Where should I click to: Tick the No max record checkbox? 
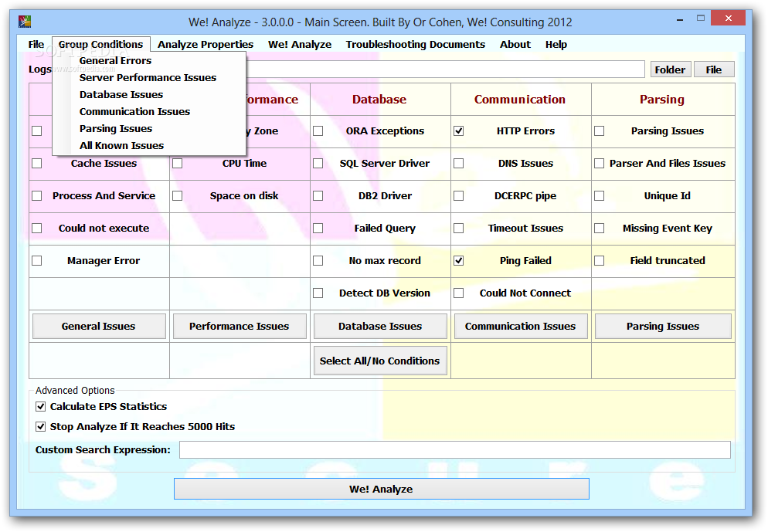pos(318,261)
